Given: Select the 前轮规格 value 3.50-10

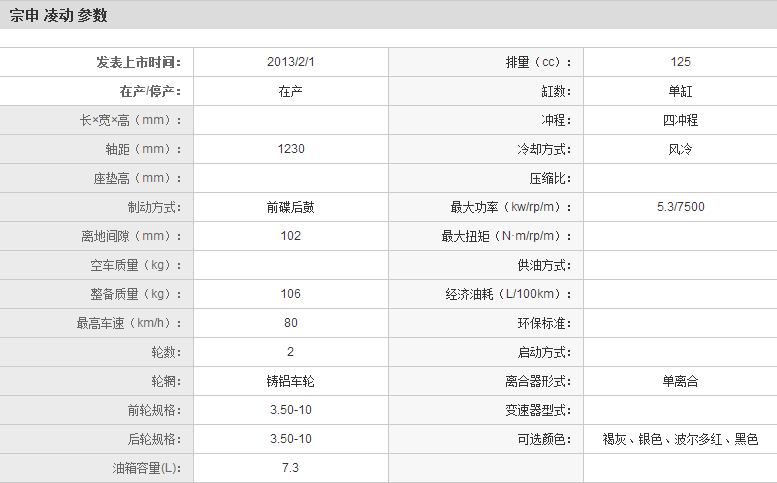Looking at the screenshot, I should pos(290,410).
